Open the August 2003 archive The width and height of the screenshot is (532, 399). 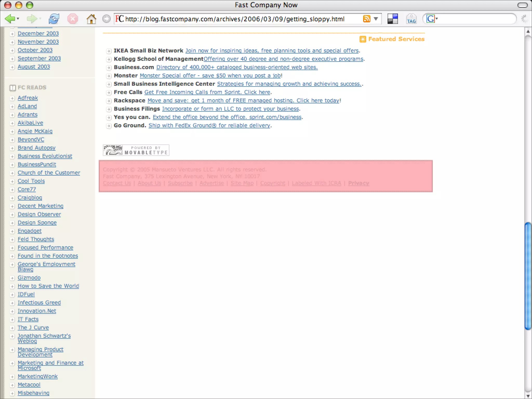(x=34, y=66)
